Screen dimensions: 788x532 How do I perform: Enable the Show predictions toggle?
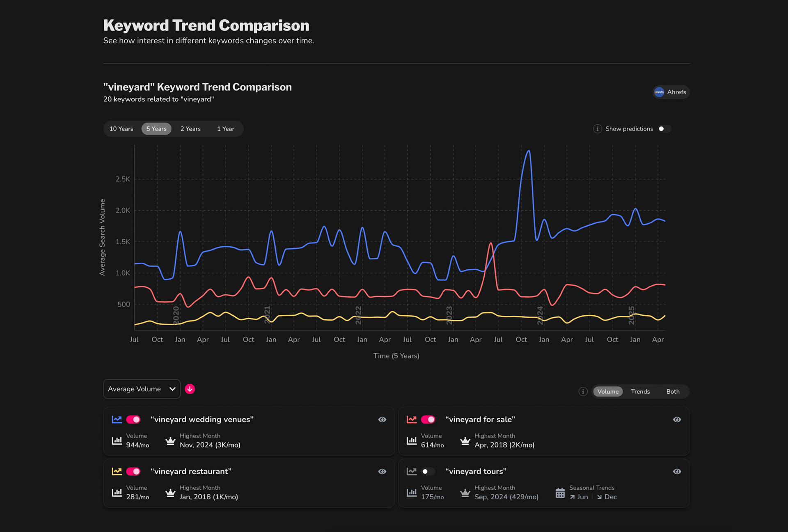[x=663, y=128]
